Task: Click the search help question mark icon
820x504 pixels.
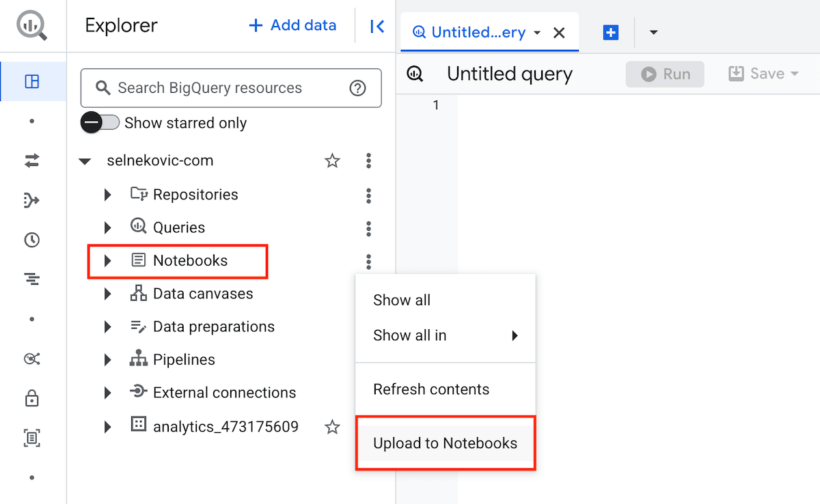Action: [x=357, y=88]
